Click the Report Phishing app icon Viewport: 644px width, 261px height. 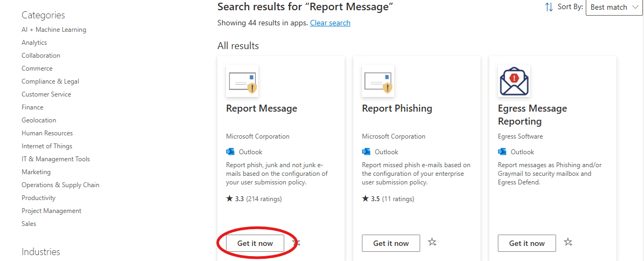coord(378,81)
